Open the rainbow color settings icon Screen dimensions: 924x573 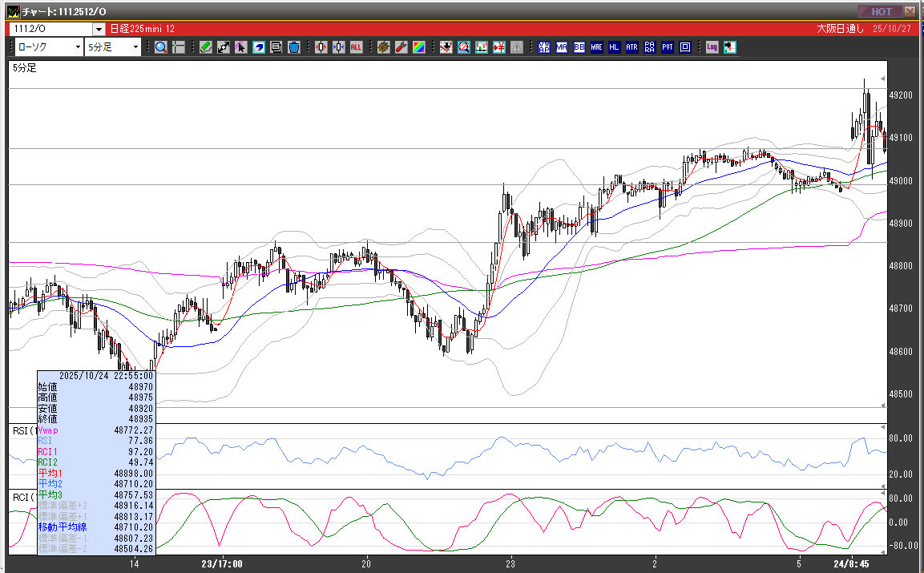(418, 47)
